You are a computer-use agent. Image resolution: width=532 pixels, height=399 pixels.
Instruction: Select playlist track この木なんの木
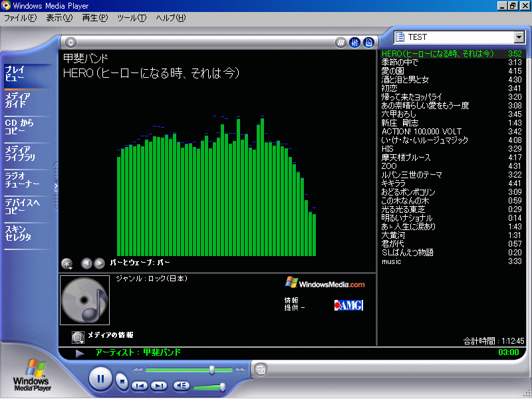(x=452, y=201)
